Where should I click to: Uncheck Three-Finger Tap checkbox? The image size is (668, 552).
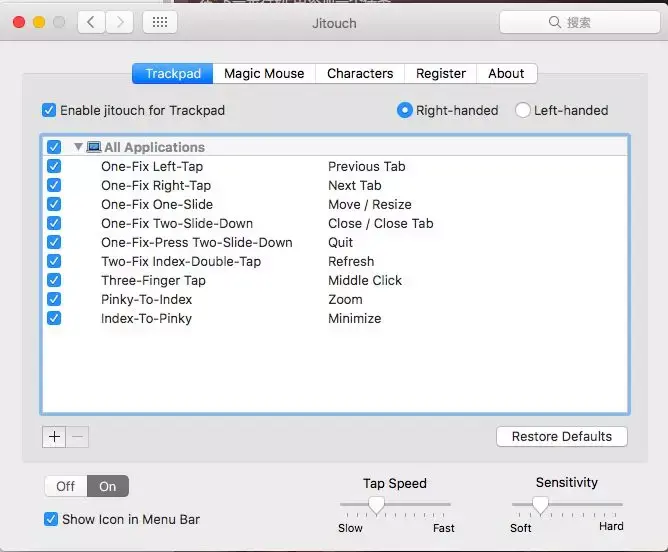(54, 280)
